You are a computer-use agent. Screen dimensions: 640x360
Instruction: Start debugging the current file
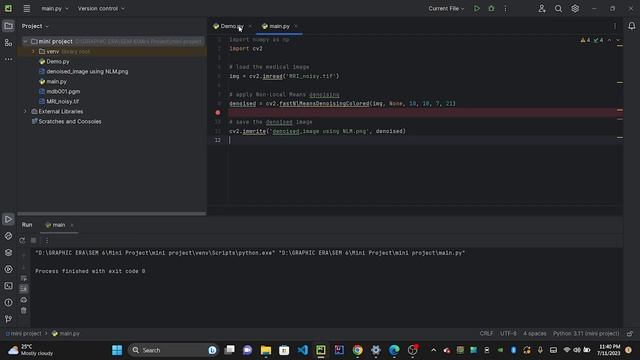[491, 8]
